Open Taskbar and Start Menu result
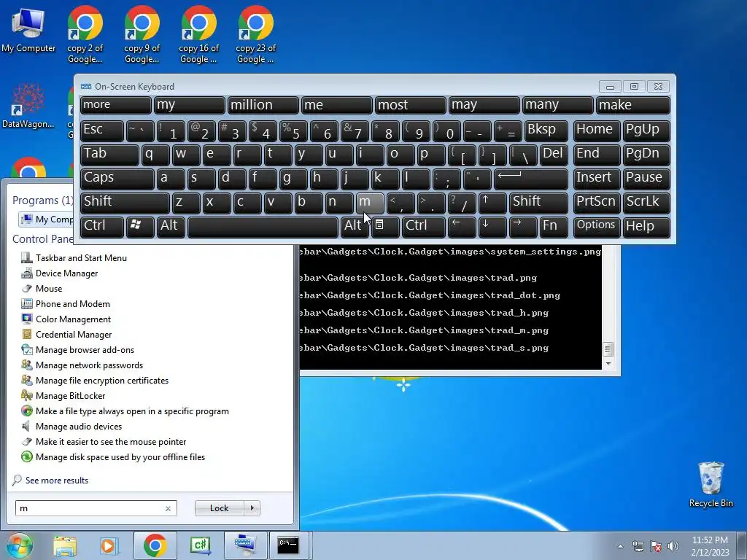 pyautogui.click(x=74, y=258)
